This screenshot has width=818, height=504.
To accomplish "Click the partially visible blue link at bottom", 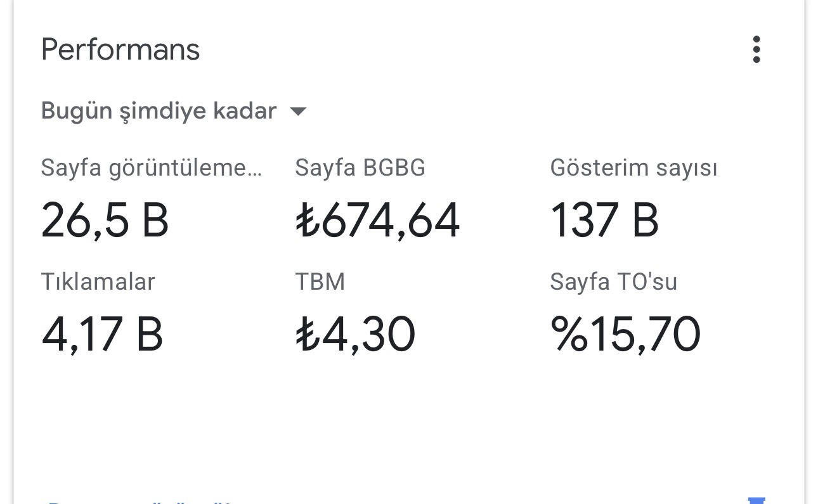I will point(140,501).
